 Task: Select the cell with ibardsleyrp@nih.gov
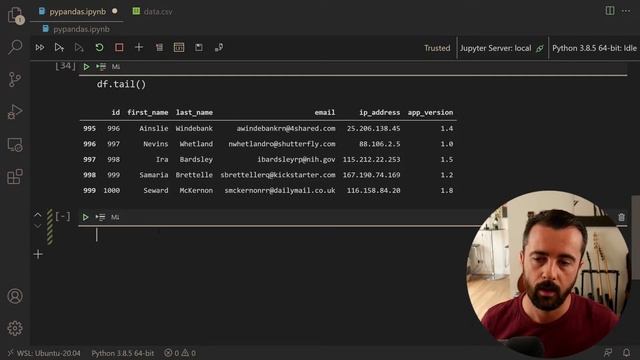click(296, 159)
